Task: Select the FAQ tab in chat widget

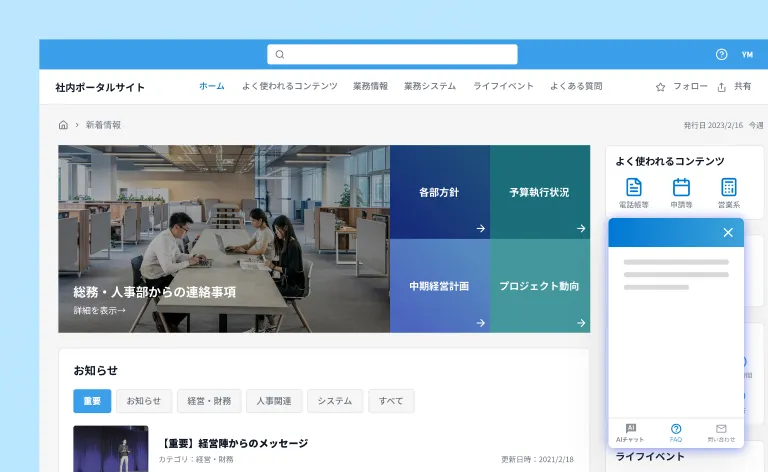Action: [676, 432]
